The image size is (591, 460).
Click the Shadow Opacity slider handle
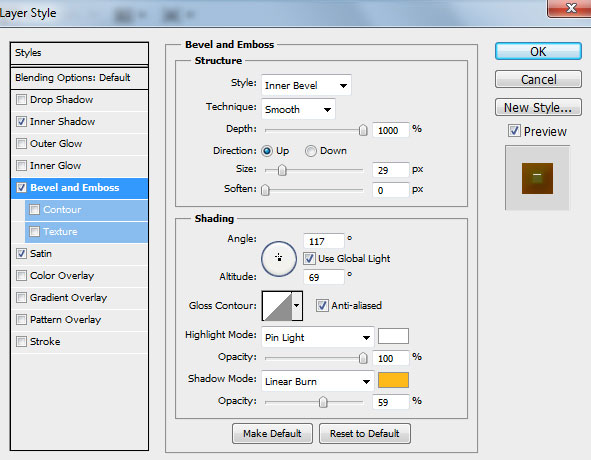[x=323, y=402]
